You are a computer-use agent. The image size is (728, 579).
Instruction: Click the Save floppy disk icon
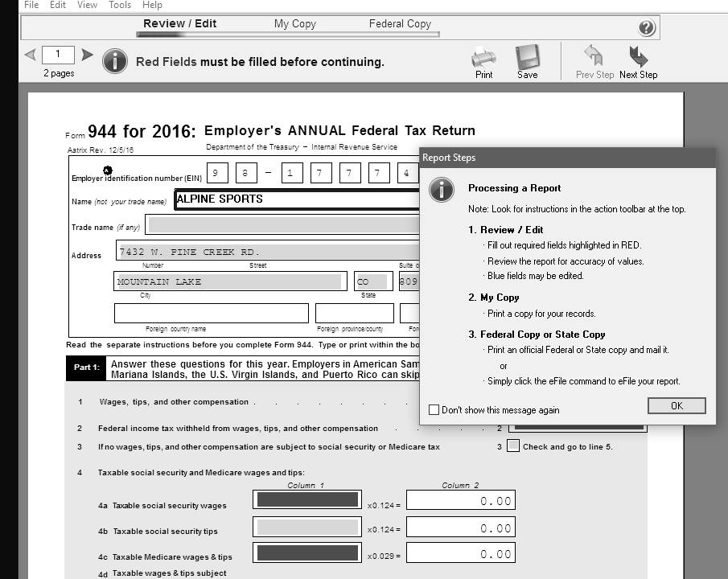point(528,58)
